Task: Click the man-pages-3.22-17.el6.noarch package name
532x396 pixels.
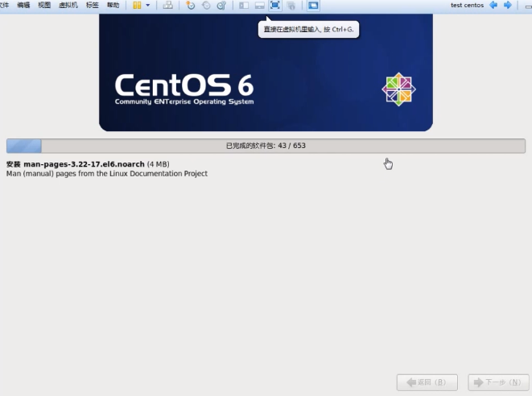Action: pyautogui.click(x=85, y=164)
